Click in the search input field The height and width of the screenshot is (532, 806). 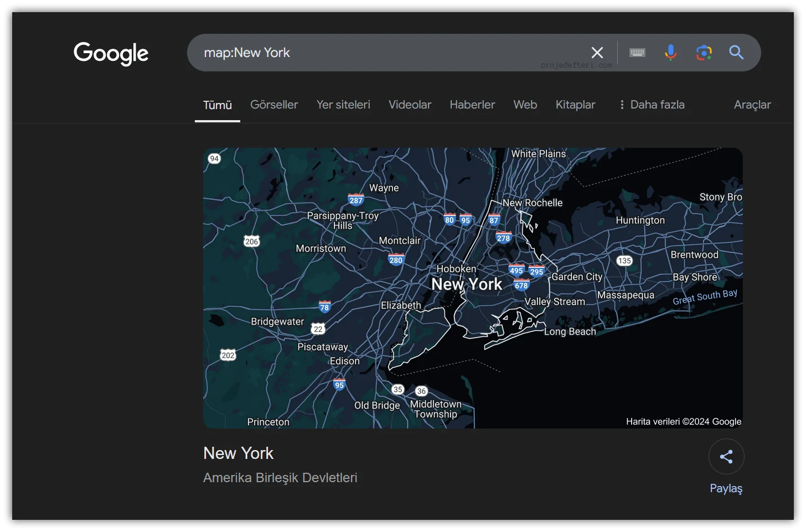click(387, 53)
